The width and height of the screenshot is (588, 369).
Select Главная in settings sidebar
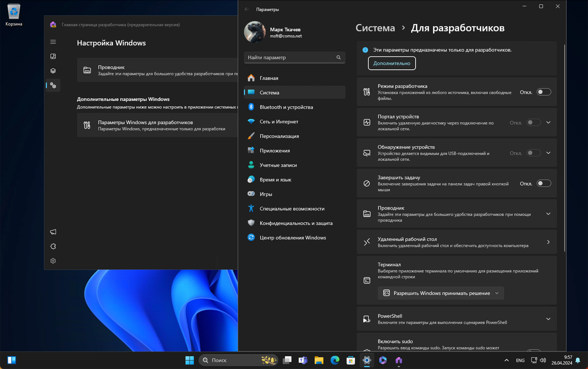coord(294,78)
